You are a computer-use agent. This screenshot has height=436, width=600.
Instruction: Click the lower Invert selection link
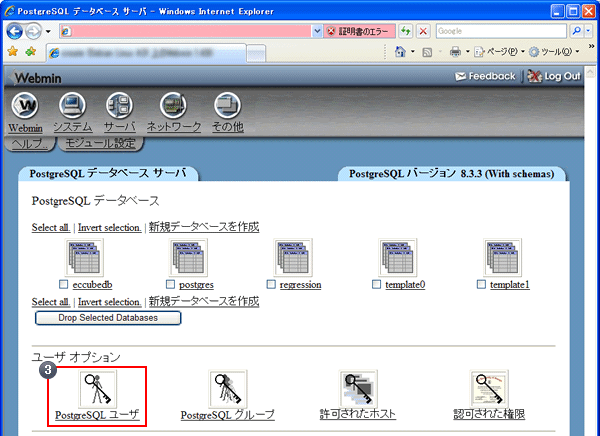click(109, 302)
